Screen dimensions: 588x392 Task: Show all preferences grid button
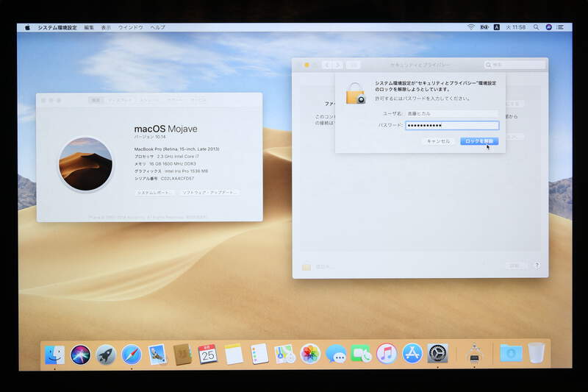[x=353, y=65]
